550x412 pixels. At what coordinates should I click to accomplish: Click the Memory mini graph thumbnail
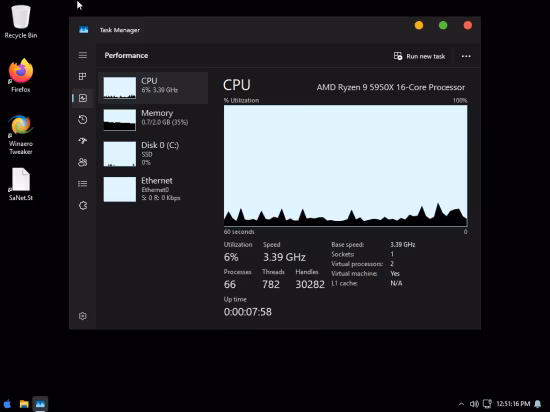click(120, 120)
